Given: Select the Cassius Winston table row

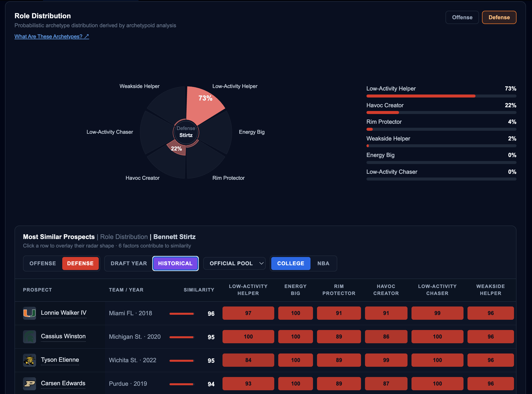Looking at the screenshot, I should 265,337.
